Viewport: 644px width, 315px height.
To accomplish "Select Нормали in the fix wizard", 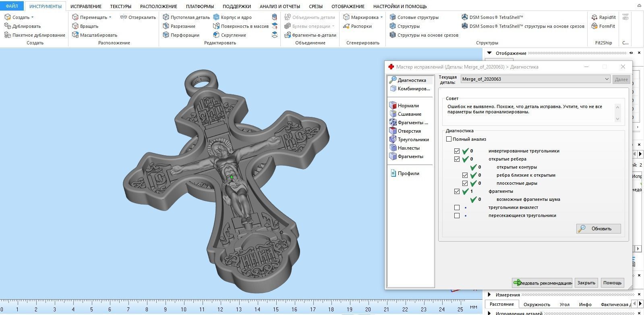I will pos(404,106).
